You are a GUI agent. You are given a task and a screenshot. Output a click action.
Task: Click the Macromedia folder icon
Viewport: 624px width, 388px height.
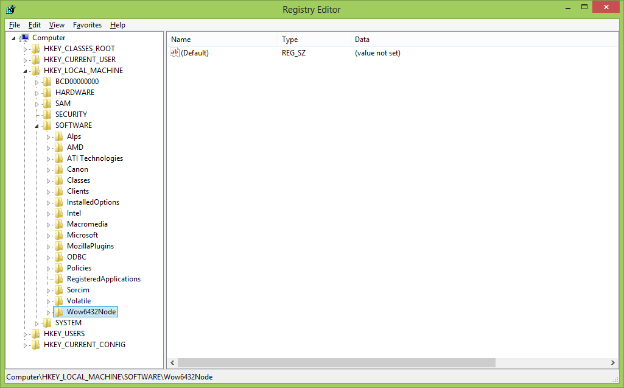point(59,224)
